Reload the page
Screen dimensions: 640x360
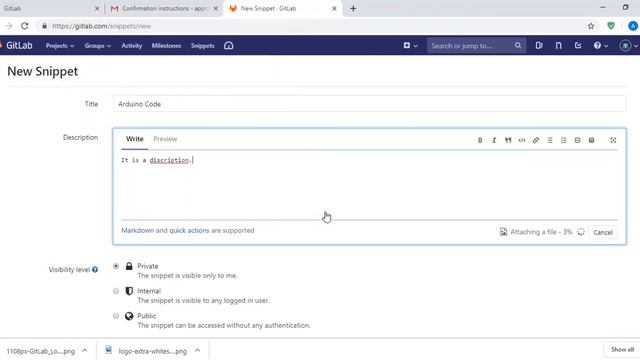24,26
